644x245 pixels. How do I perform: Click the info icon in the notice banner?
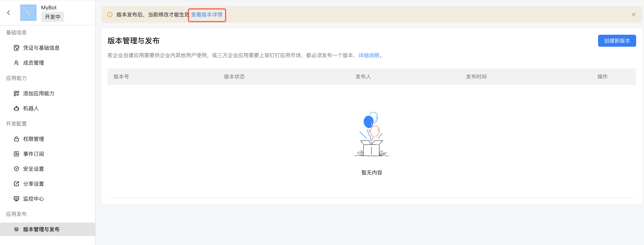110,15
